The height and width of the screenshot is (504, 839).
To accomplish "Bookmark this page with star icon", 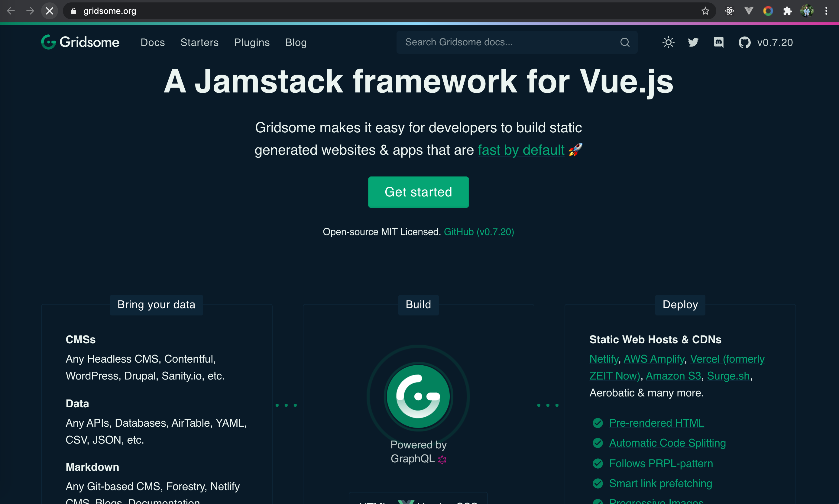I will pos(705,11).
